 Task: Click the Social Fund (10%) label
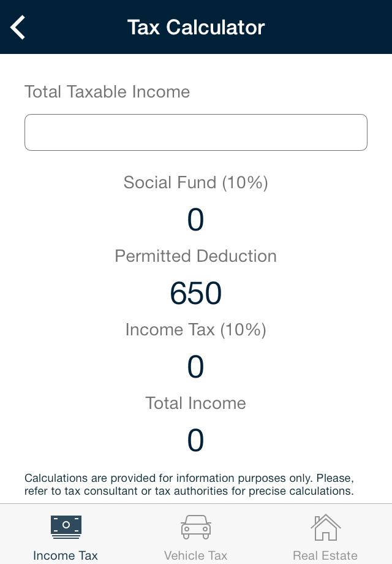click(196, 182)
